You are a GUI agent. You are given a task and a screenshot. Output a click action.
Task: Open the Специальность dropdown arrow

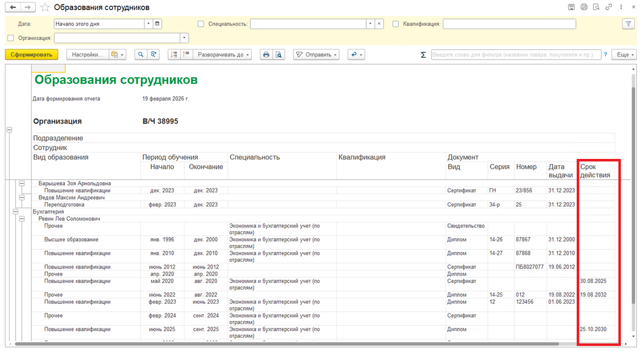pos(371,24)
